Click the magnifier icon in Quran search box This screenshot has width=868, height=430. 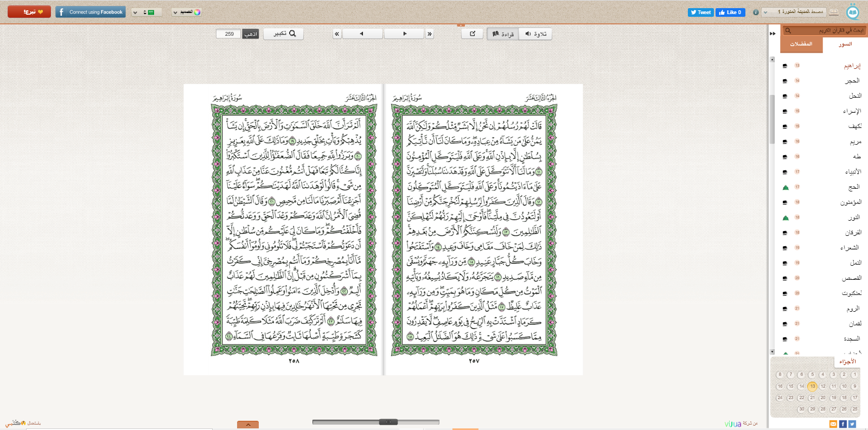(x=788, y=31)
